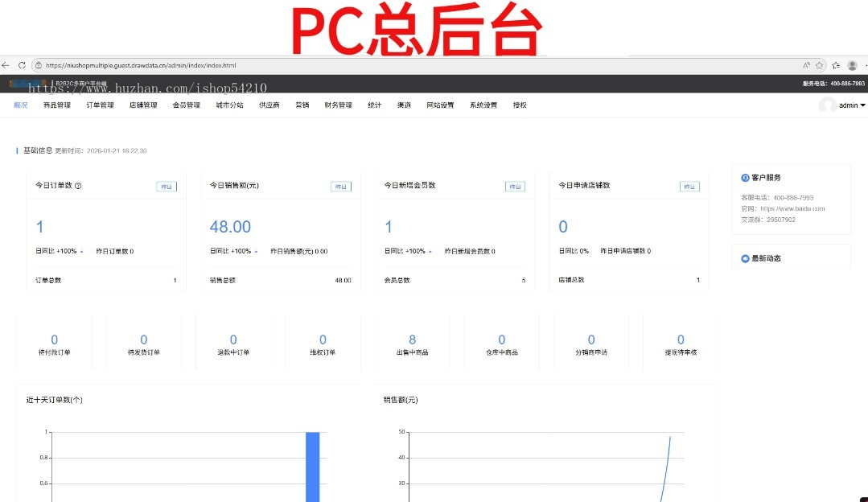Open the browser Favorites list icon

[x=836, y=65]
